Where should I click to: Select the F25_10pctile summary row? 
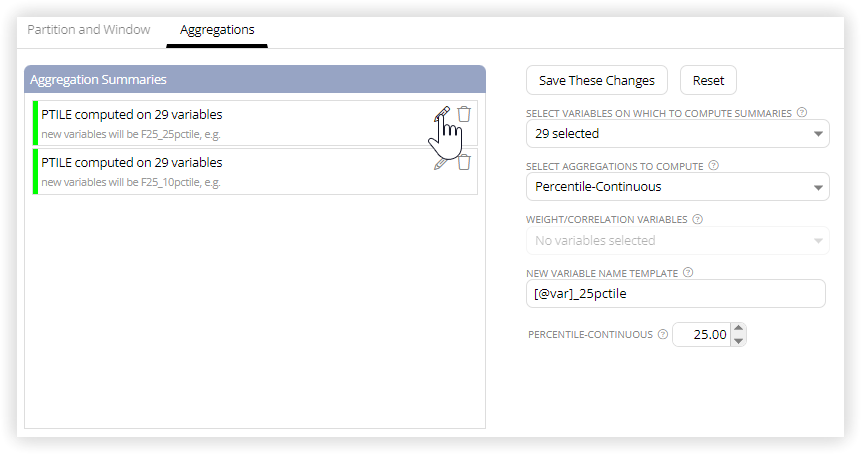tap(255, 171)
